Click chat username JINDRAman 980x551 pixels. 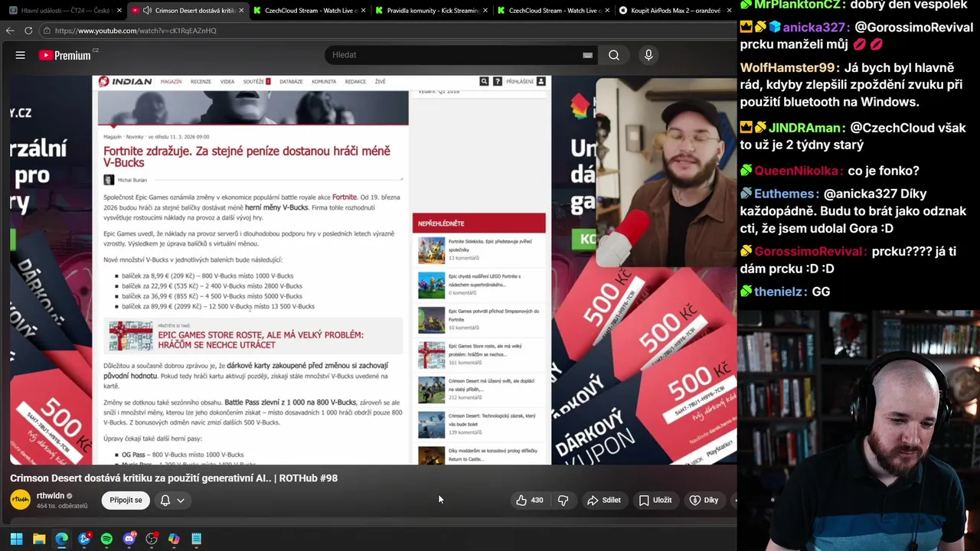805,128
